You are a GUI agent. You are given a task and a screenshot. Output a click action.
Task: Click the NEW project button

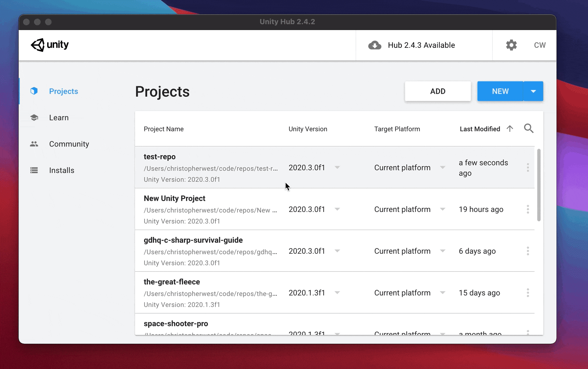[x=500, y=91]
